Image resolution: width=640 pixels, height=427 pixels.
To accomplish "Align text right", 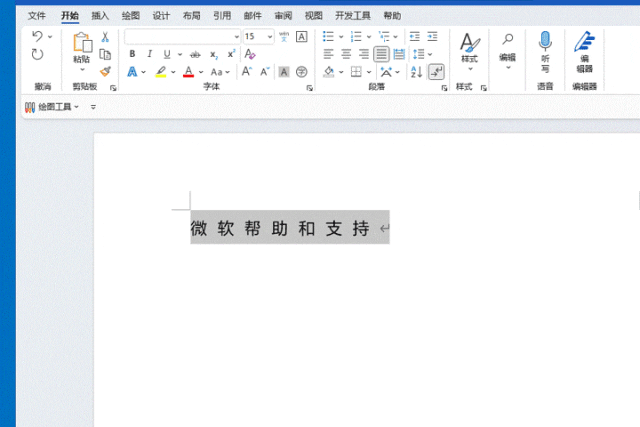I will pyautogui.click(x=364, y=54).
